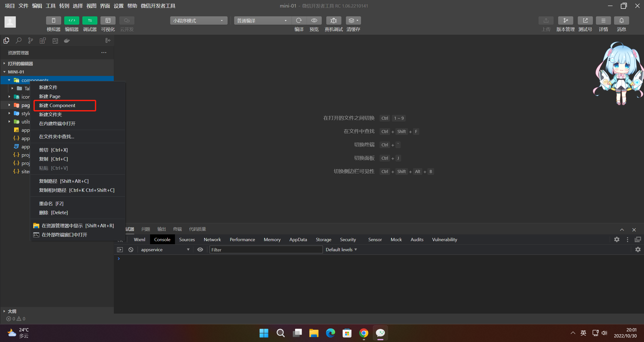Image resolution: width=644 pixels, height=342 pixels.
Task: Click the Simulator toolbar icon
Action: [53, 21]
